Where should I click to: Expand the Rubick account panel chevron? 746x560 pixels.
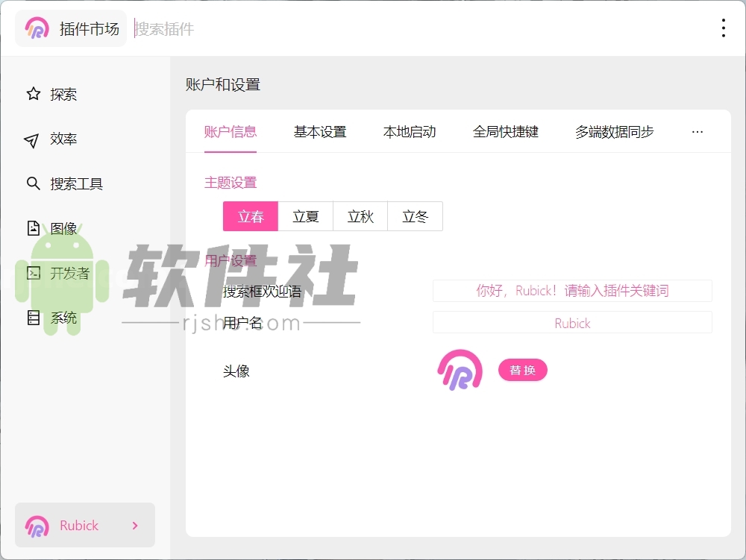[134, 525]
